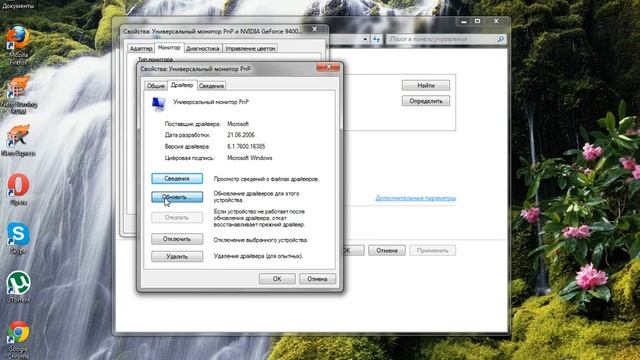The image size is (640, 360).
Task: Open Дополнительные параметры link
Action: (x=416, y=198)
